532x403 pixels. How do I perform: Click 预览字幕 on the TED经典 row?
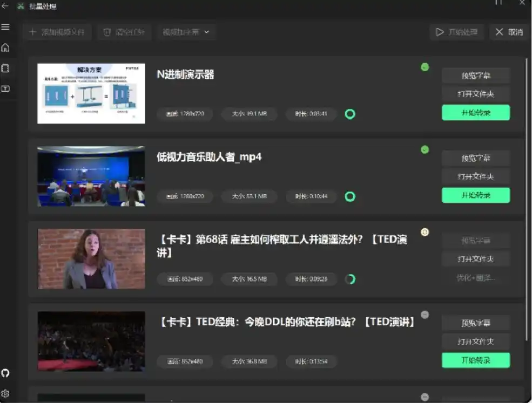476,323
